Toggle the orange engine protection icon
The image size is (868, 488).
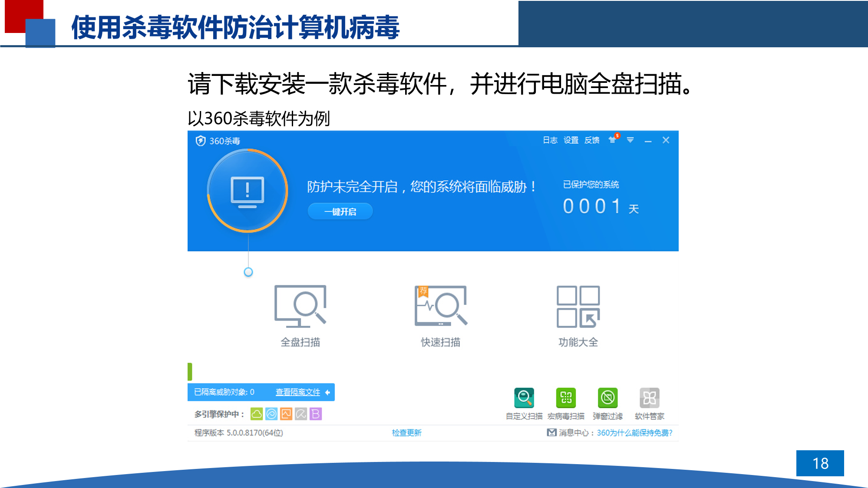point(286,414)
